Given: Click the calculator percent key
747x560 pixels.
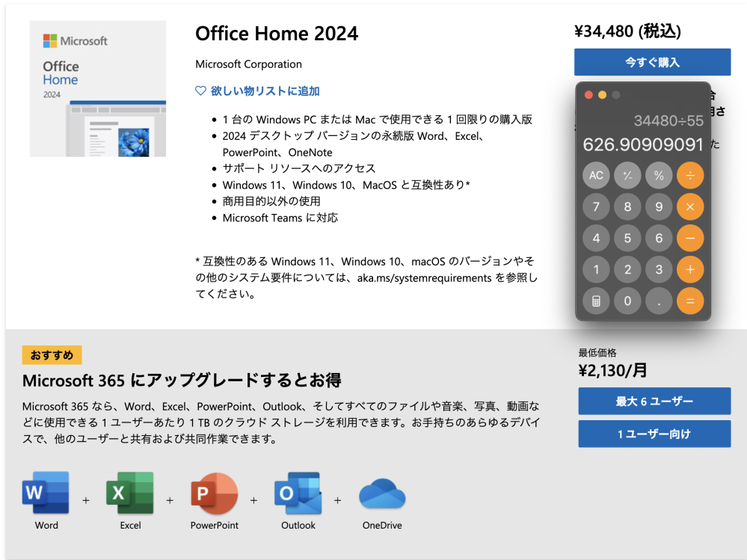Looking at the screenshot, I should (x=659, y=175).
